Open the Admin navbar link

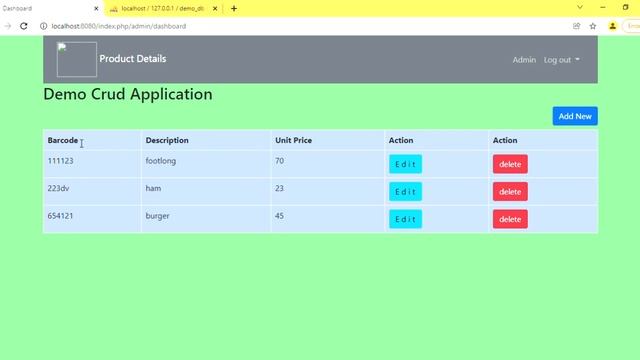click(x=524, y=60)
